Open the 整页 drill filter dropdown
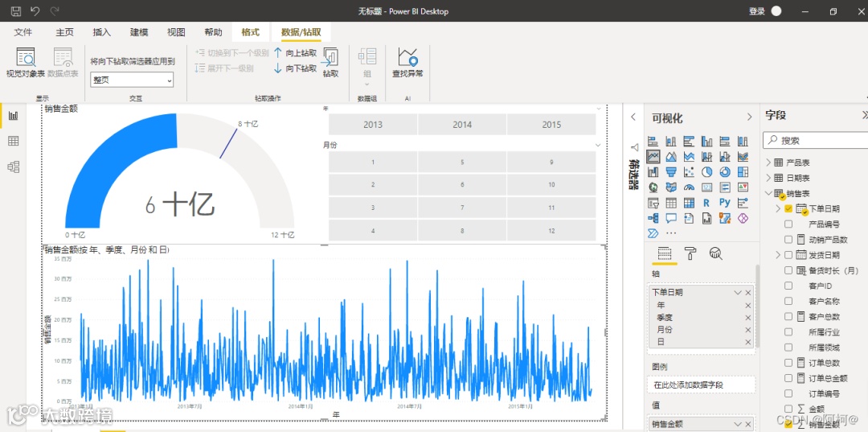This screenshot has width=868, height=432. (132, 80)
